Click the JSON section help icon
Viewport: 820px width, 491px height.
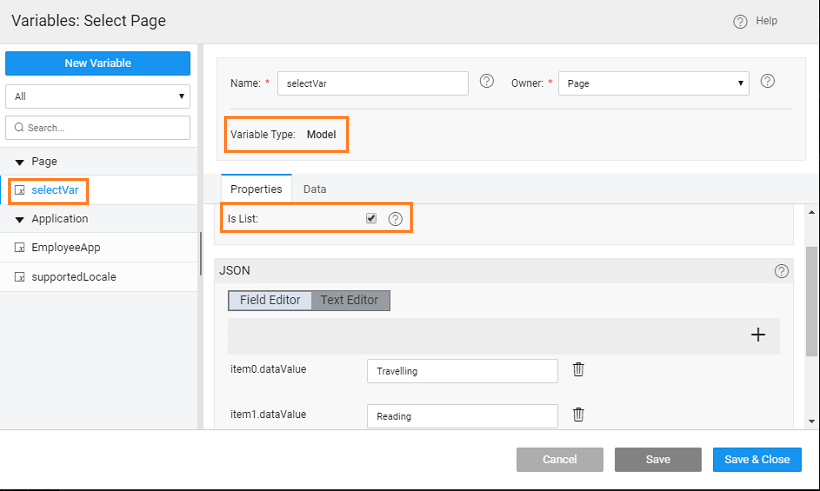(781, 271)
